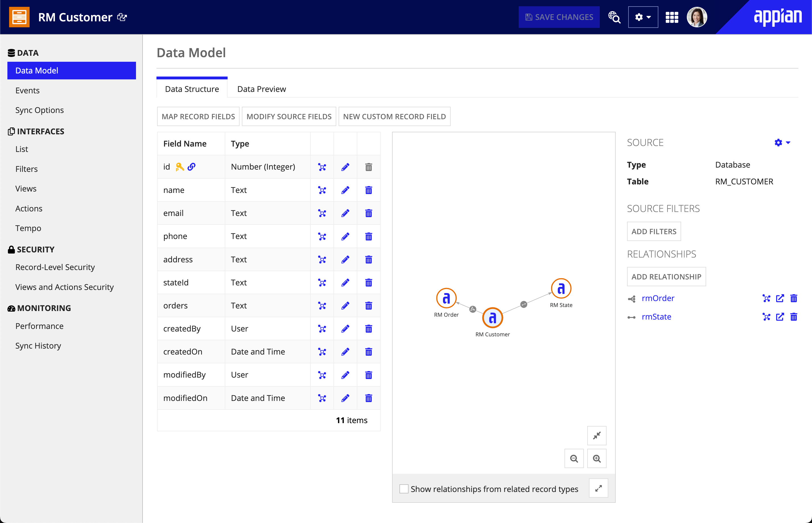Viewport: 812px width, 523px height.
Task: Select the RM Customer node in diagram
Action: pos(492,318)
